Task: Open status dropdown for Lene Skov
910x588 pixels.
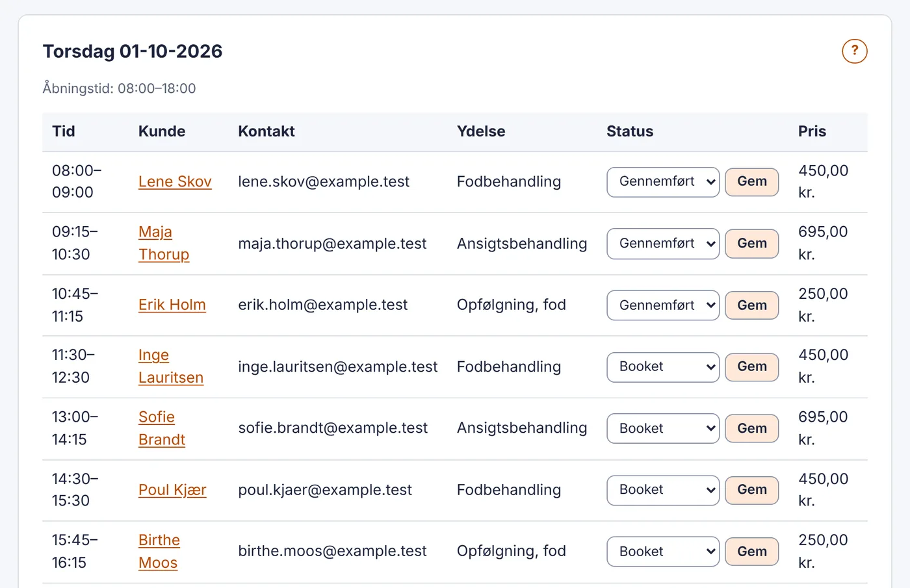Action: (x=663, y=182)
